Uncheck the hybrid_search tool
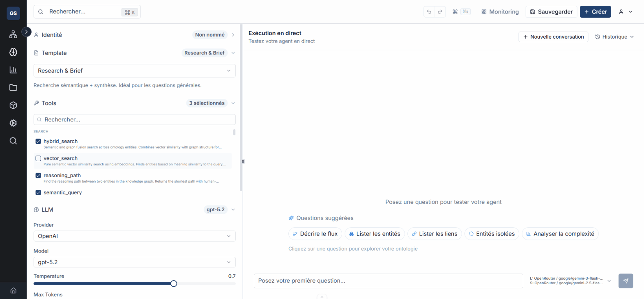 [38, 142]
